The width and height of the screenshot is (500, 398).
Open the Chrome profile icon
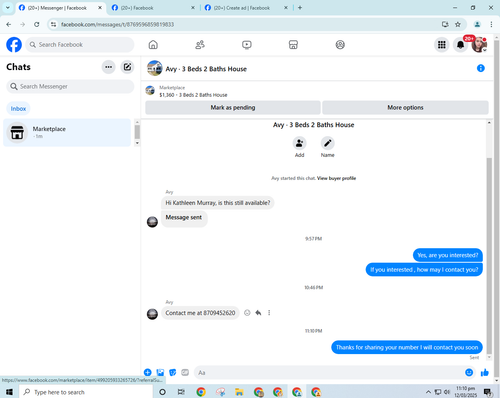[477, 24]
